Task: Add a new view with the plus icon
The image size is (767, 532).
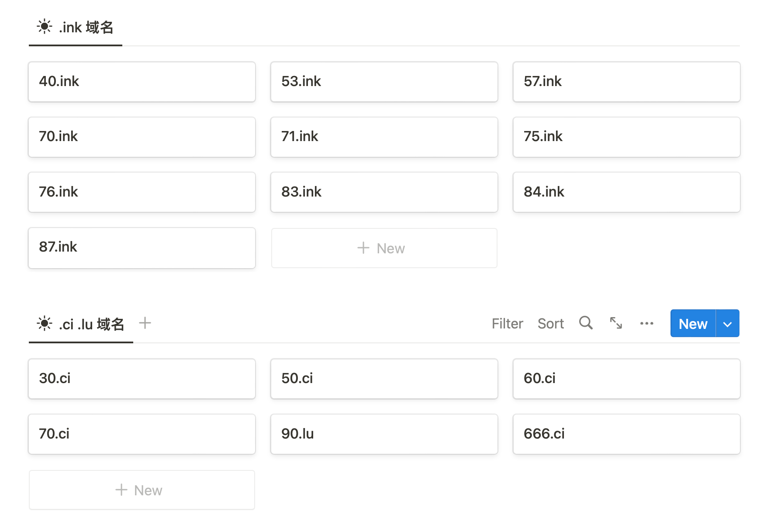Action: [145, 323]
